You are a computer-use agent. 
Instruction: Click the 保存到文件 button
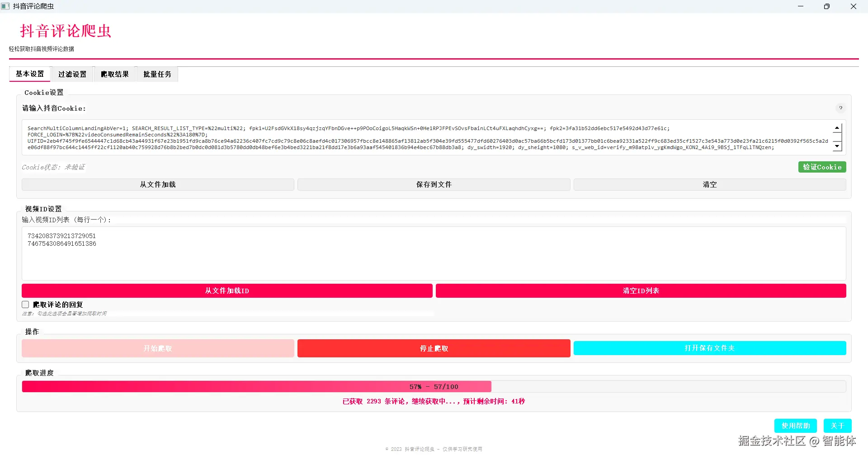coord(434,184)
